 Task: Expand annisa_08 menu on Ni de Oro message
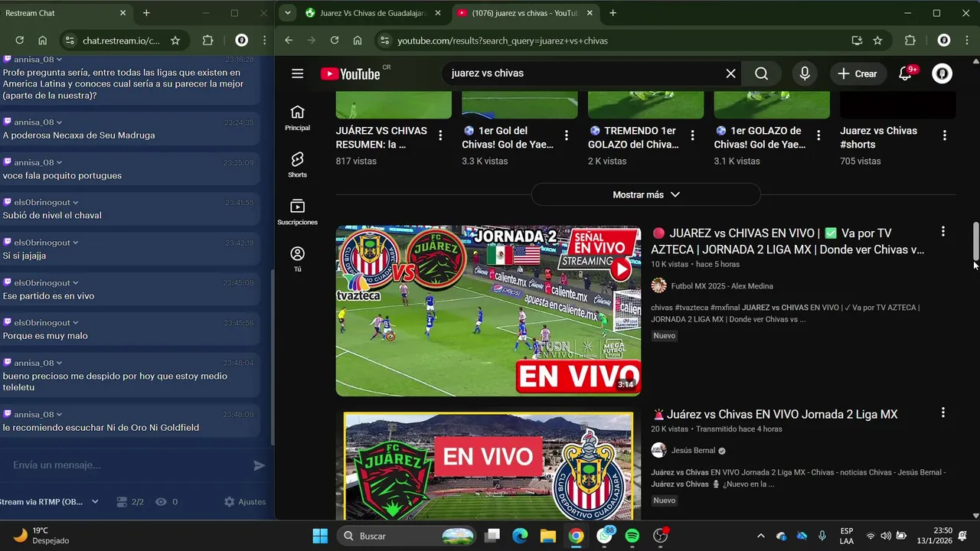tap(59, 414)
